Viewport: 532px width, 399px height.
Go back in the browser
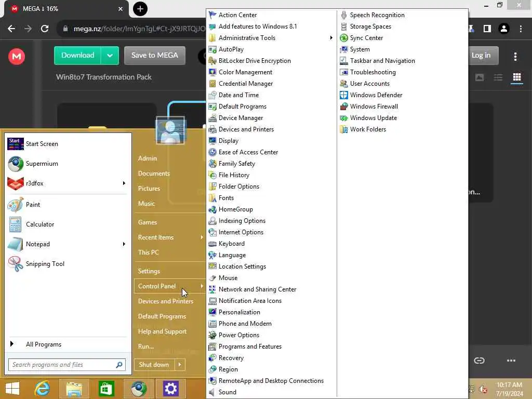coord(11,29)
